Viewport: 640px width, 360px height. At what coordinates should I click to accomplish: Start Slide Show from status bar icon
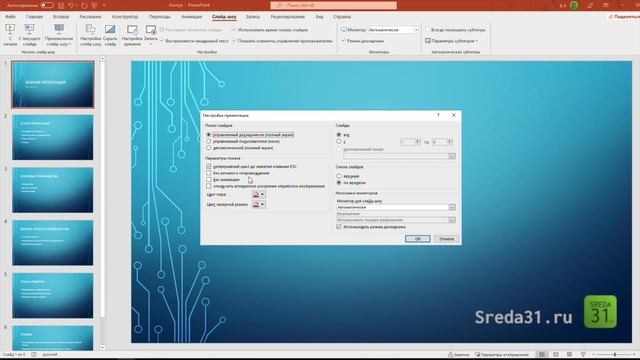[x=583, y=355]
